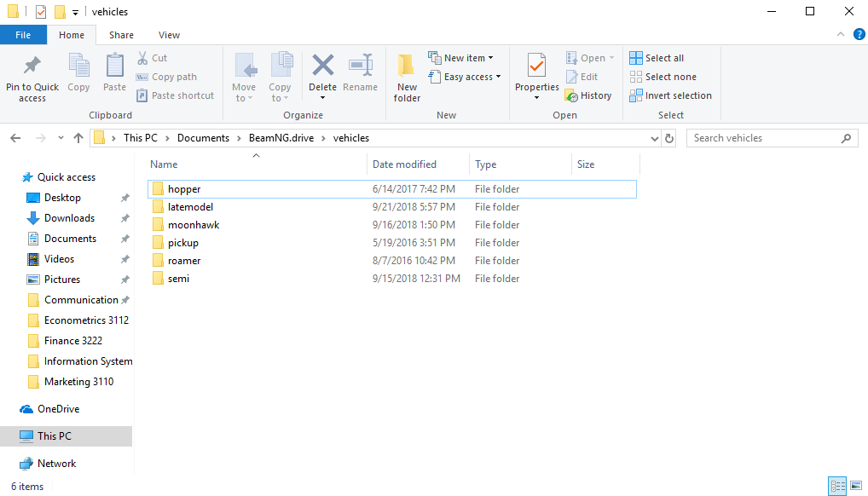
Task: Open address bar history dropdown
Action: [654, 138]
